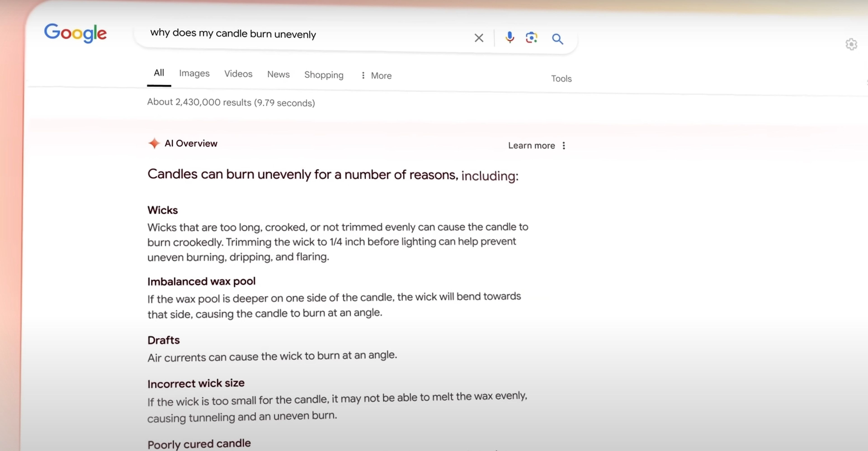Switch to the Videos tab
868x451 pixels.
[x=238, y=74]
